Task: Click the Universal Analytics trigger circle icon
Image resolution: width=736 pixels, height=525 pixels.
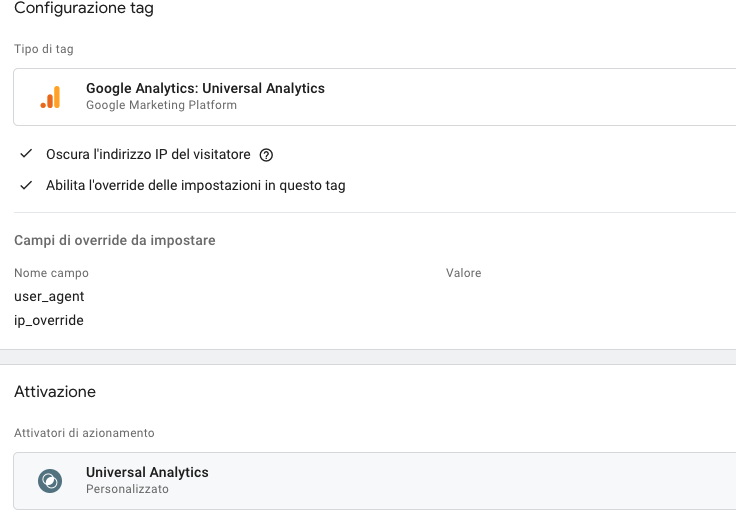Action: coord(50,481)
